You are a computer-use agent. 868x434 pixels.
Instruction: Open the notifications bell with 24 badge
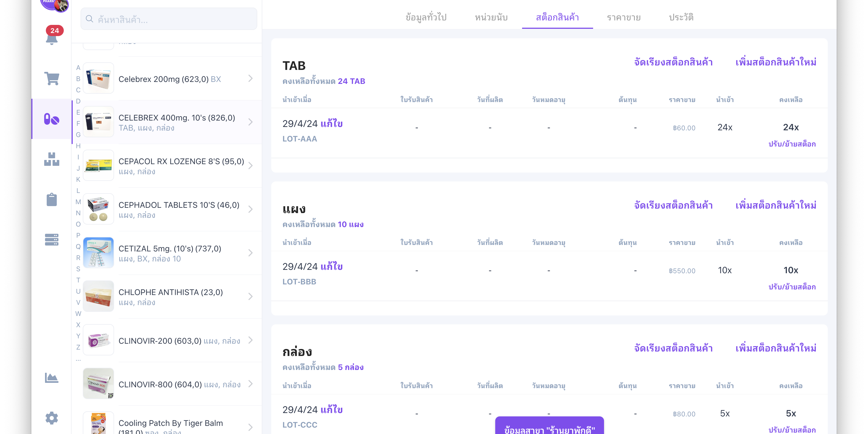coord(51,37)
